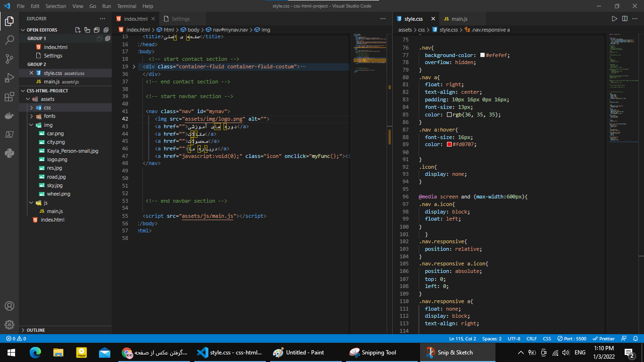
Task: Open the Search view in activity bar
Action: tap(9, 40)
